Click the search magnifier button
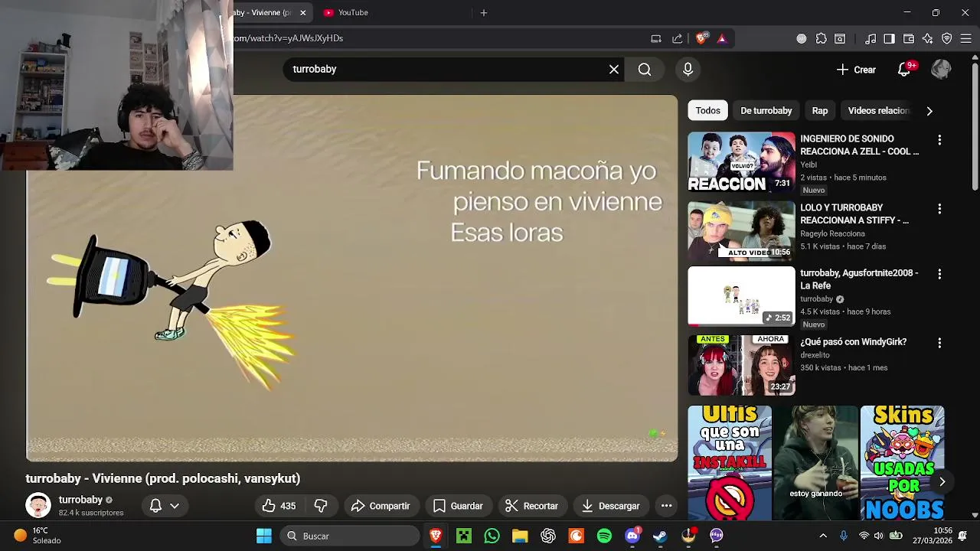The height and width of the screenshot is (551, 980). (x=645, y=70)
